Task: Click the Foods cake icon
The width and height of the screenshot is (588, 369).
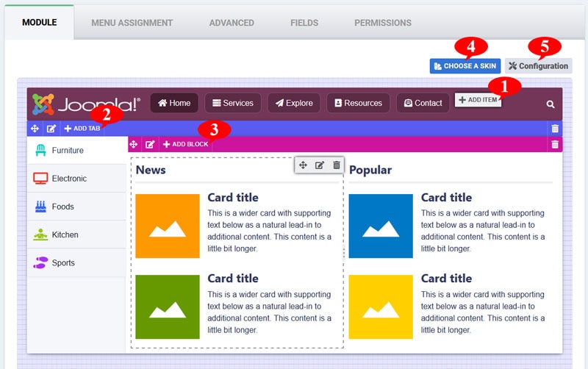Action: [40, 207]
